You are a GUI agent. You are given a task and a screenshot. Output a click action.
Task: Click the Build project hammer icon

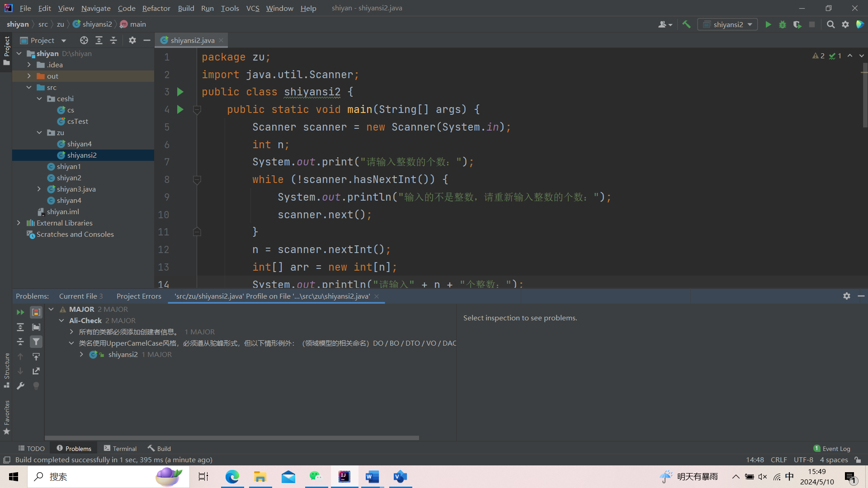pos(686,24)
